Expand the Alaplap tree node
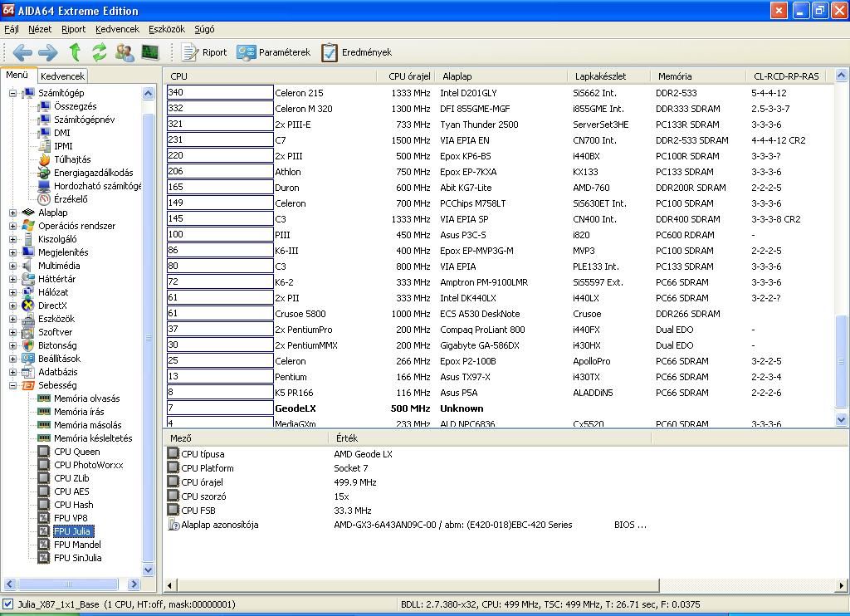 (x=12, y=213)
